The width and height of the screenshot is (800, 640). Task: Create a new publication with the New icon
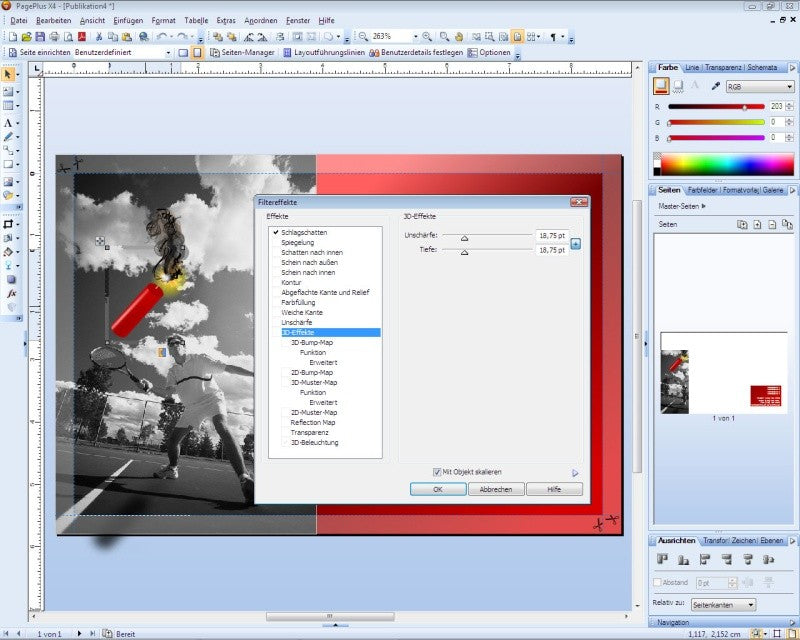(x=13, y=37)
